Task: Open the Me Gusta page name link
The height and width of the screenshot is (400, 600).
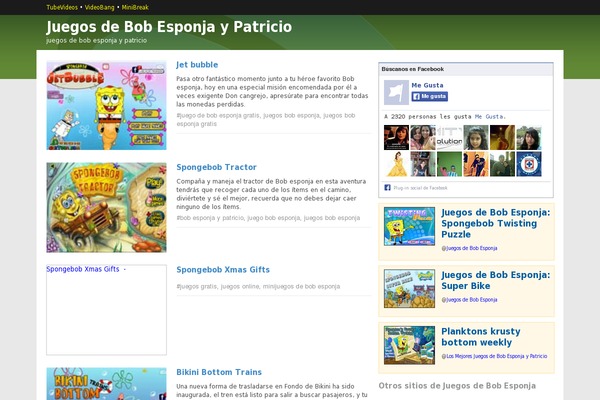Action: click(x=427, y=85)
